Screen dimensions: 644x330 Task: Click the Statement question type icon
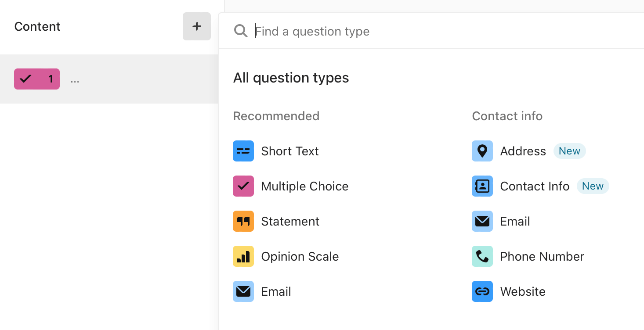pos(243,221)
